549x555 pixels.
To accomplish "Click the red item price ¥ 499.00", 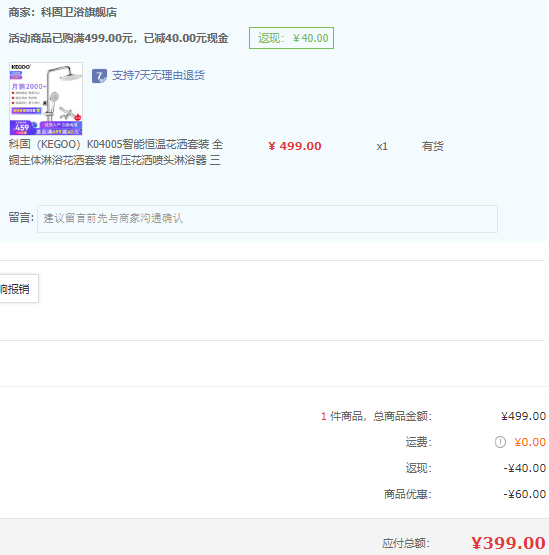I will [294, 146].
